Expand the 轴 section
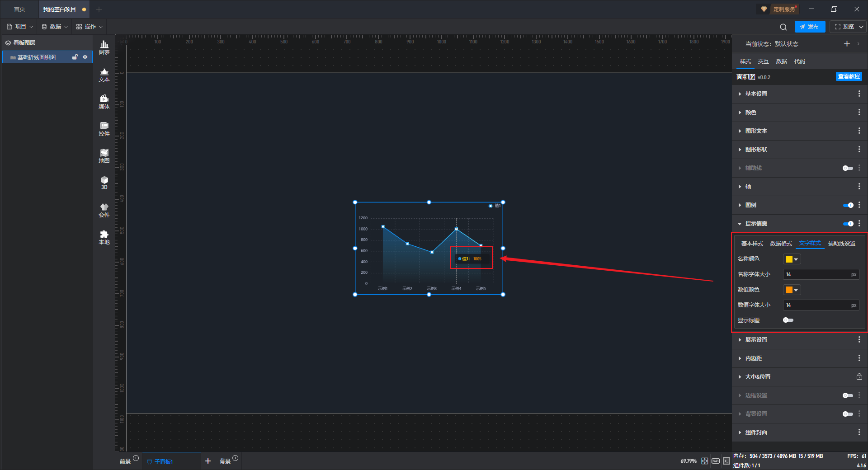Screen dimensions: 868x470 point(740,187)
